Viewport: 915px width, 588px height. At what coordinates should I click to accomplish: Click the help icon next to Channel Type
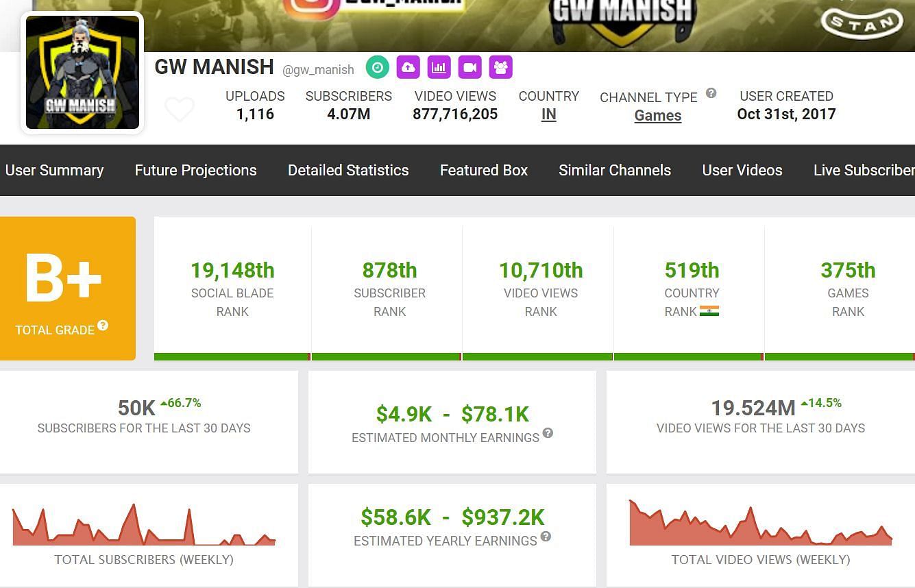pyautogui.click(x=711, y=93)
